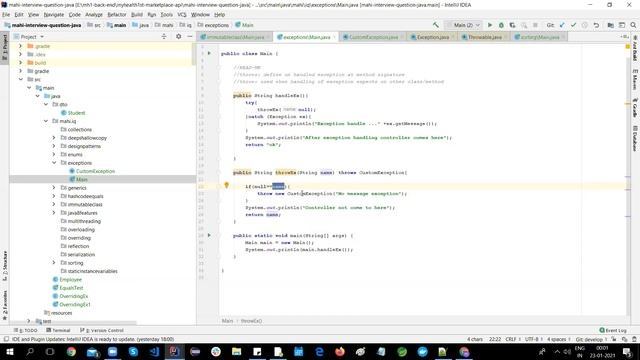Screen dimensions: 640x360
Task: Expand the sorting package
Action: point(54,262)
